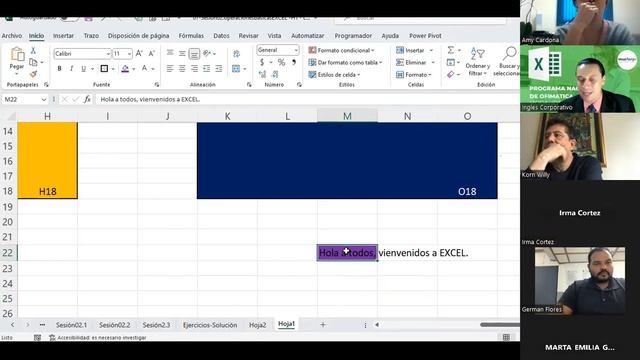Switch to the Vista ribbon tab
Viewport: 640px width, 360px height.
(274, 36)
